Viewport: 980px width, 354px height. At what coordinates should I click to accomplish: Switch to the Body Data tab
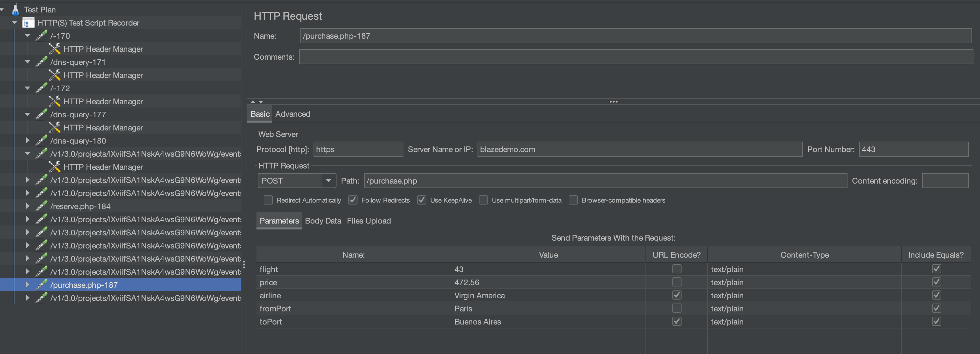322,220
